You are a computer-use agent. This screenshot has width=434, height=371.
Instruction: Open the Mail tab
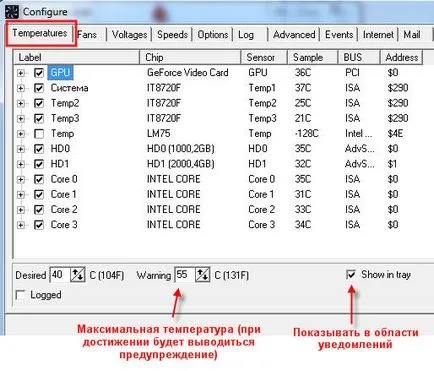412,35
